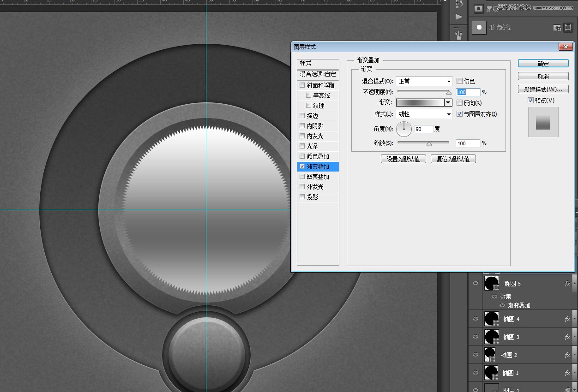578x392 pixels.
Task: Click the 角度 angle input field
Action: tap(423, 129)
